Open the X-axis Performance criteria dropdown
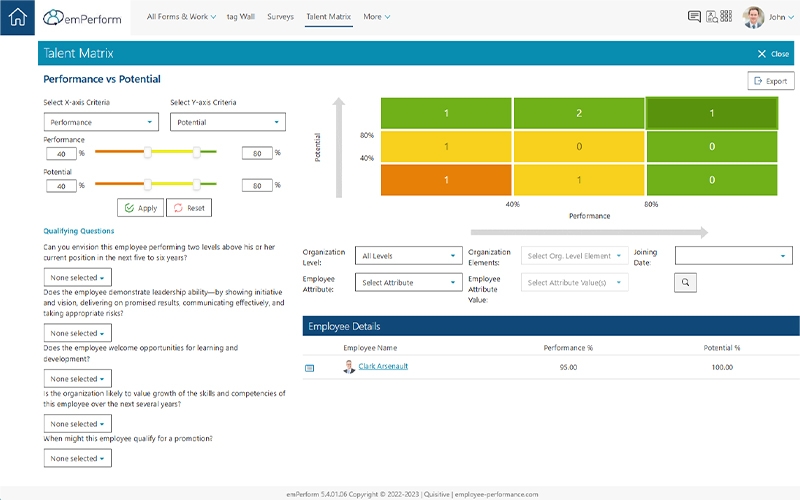The image size is (800, 500). point(101,122)
